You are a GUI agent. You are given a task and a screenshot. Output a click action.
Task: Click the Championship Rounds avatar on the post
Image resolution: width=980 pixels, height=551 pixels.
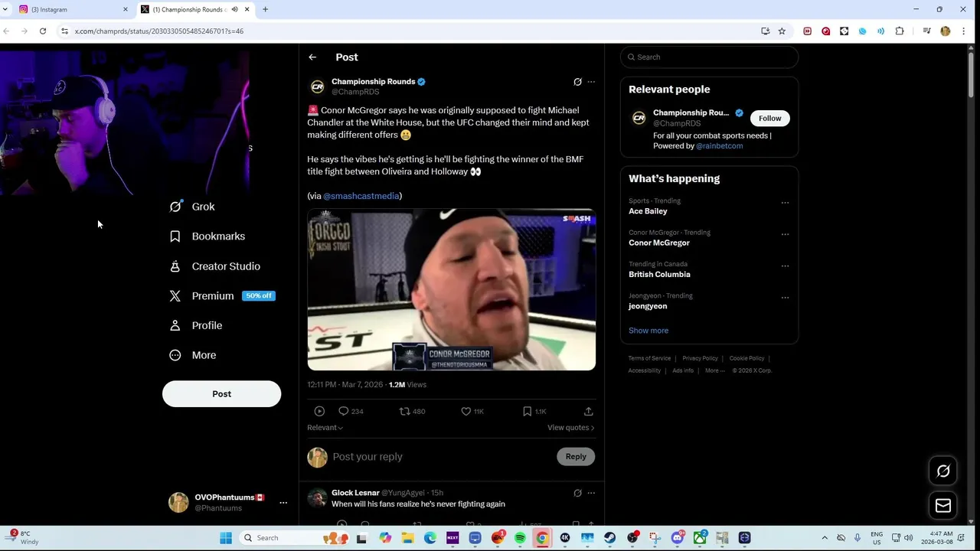click(x=317, y=86)
